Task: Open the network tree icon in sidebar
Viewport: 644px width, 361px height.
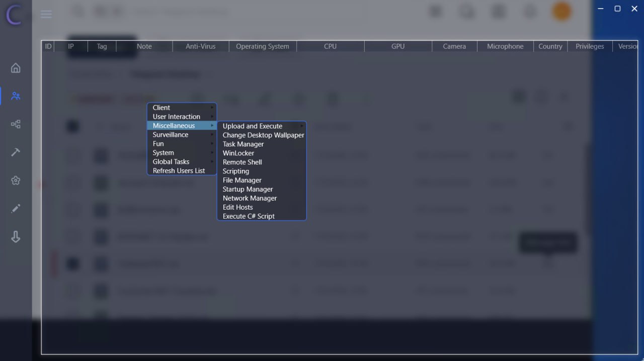Action: (x=16, y=124)
